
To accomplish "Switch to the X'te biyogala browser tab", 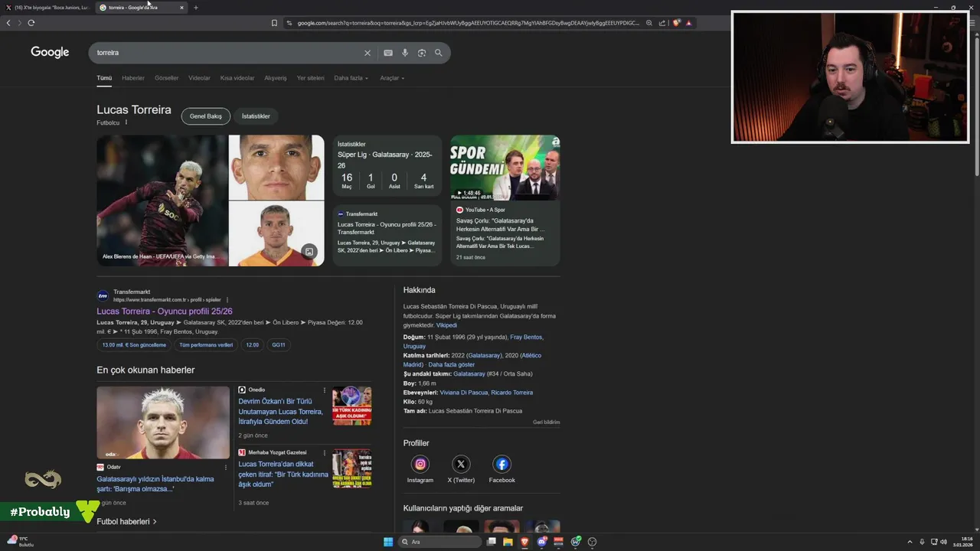I will tap(47, 8).
